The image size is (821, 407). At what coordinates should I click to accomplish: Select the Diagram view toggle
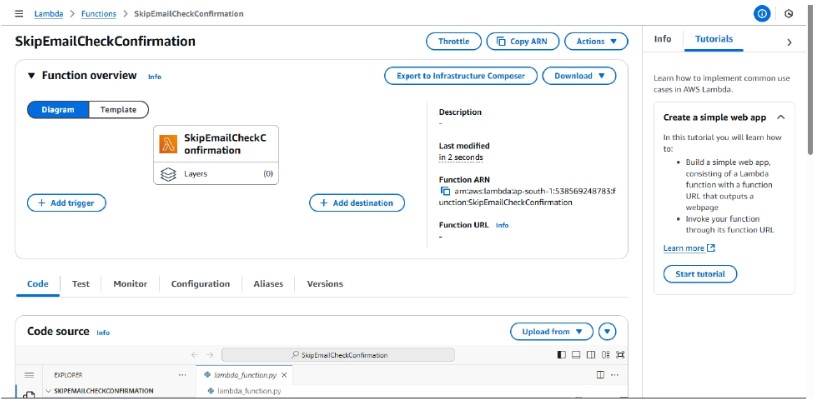pos(58,110)
